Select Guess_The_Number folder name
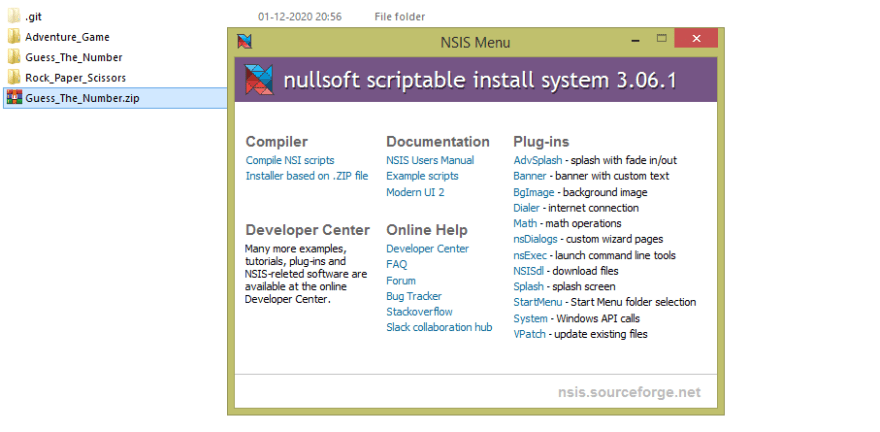 click(x=74, y=57)
